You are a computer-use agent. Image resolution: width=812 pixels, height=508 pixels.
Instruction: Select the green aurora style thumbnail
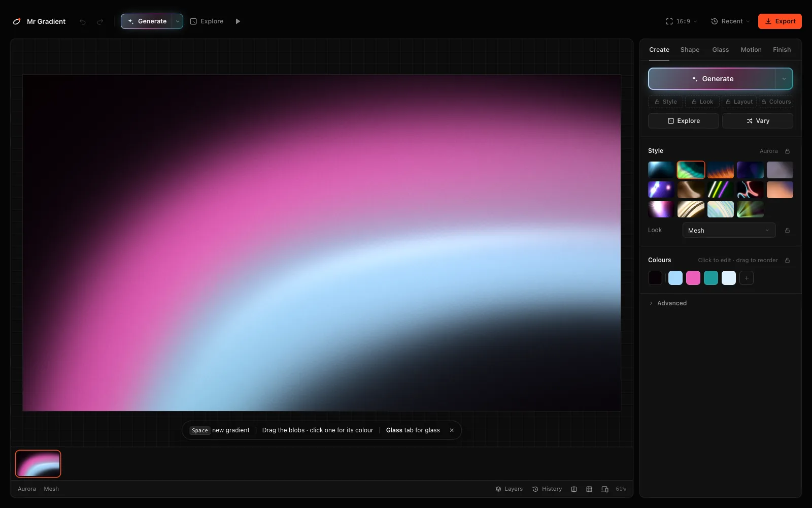pos(691,170)
